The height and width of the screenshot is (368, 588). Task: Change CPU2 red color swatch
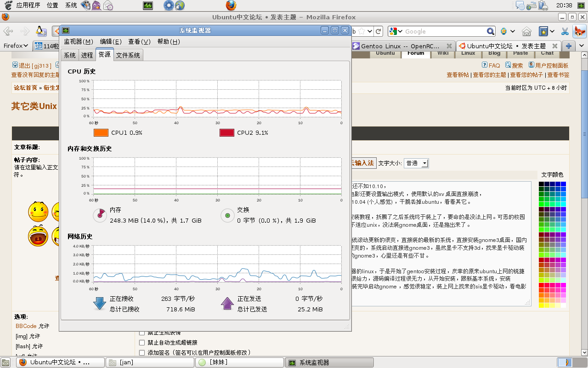coord(227,132)
